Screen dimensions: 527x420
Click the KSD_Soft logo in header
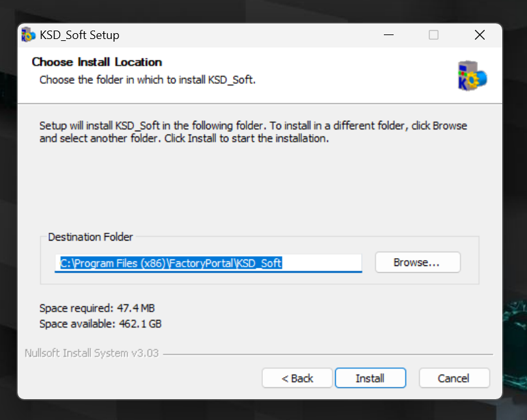point(472,76)
